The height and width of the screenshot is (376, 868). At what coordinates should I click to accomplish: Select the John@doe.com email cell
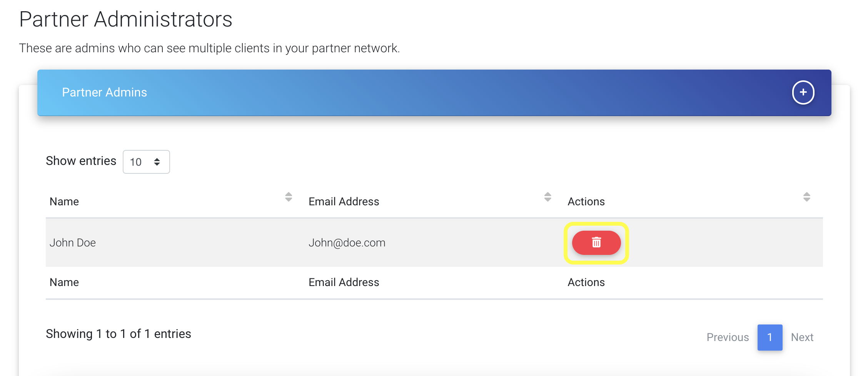347,243
